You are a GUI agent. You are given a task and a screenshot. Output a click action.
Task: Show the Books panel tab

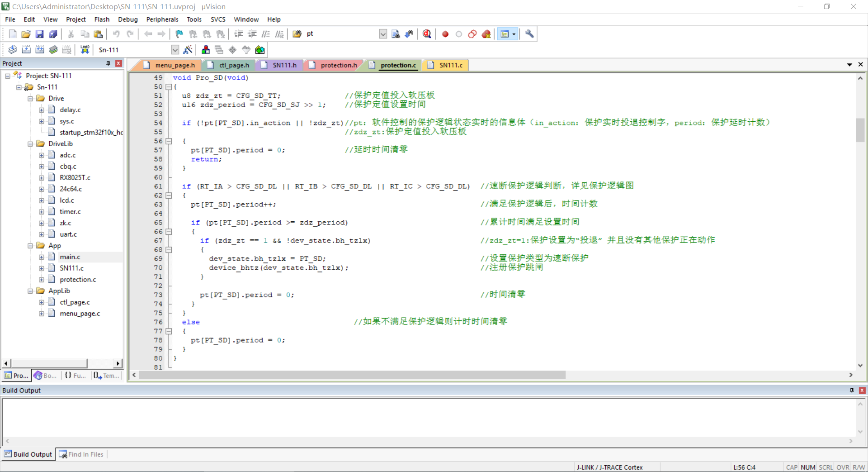(46, 376)
